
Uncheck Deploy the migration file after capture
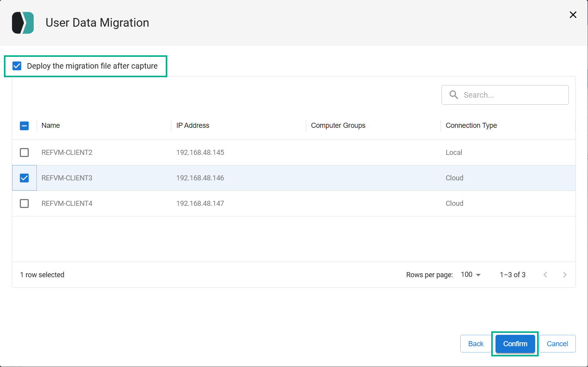17,66
